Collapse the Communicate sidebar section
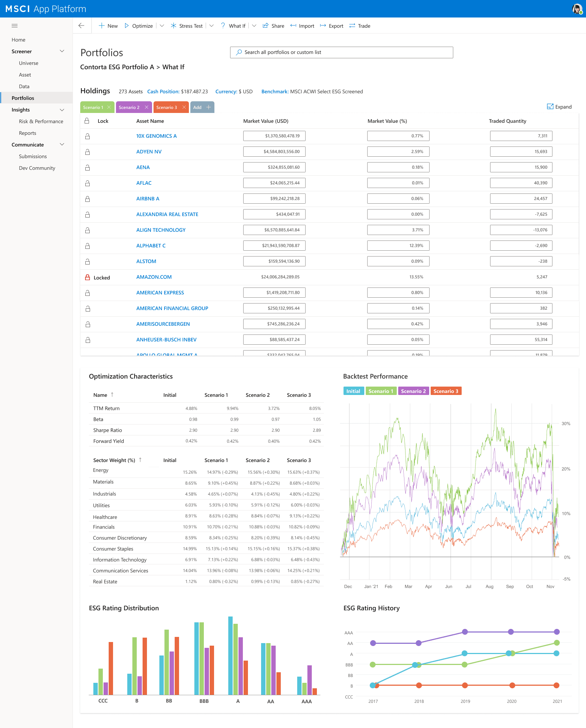Screen dimensions: 586x728 (x=62, y=145)
